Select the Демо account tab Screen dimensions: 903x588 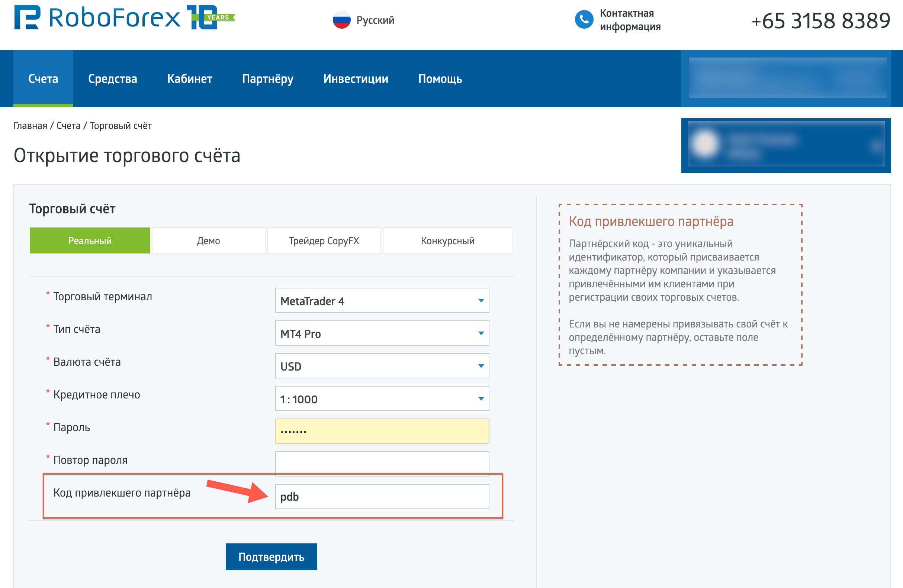[x=208, y=241]
